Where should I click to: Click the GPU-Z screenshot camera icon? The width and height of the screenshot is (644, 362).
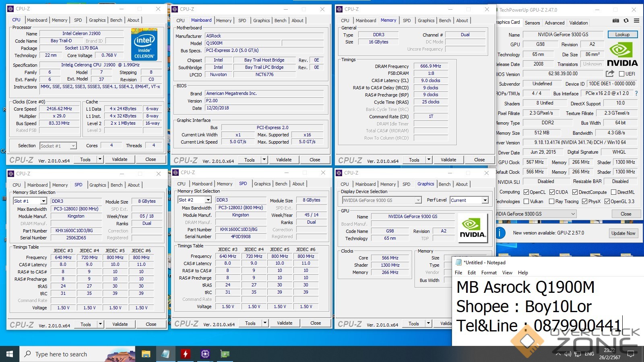click(x=616, y=21)
